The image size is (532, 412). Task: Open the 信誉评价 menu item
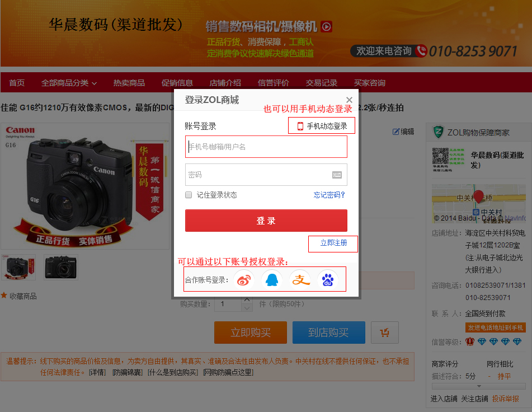point(274,83)
